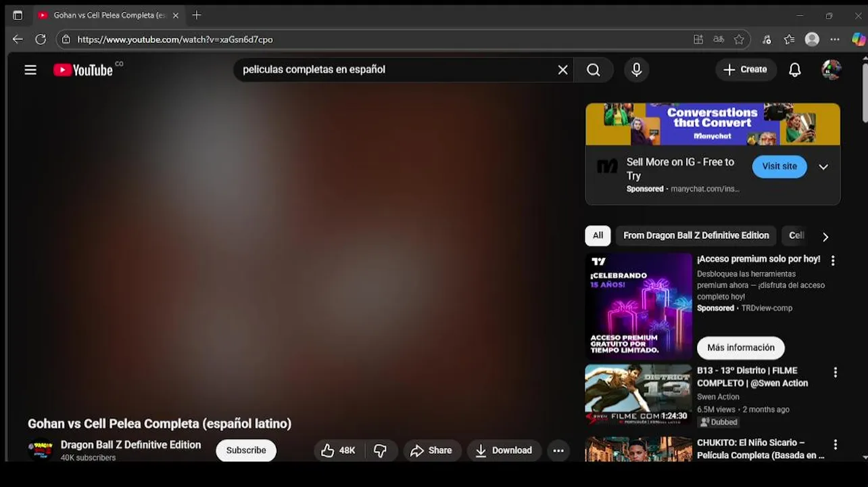The image size is (868, 487).
Task: Expand the Manychat ad chevron
Action: click(x=823, y=167)
